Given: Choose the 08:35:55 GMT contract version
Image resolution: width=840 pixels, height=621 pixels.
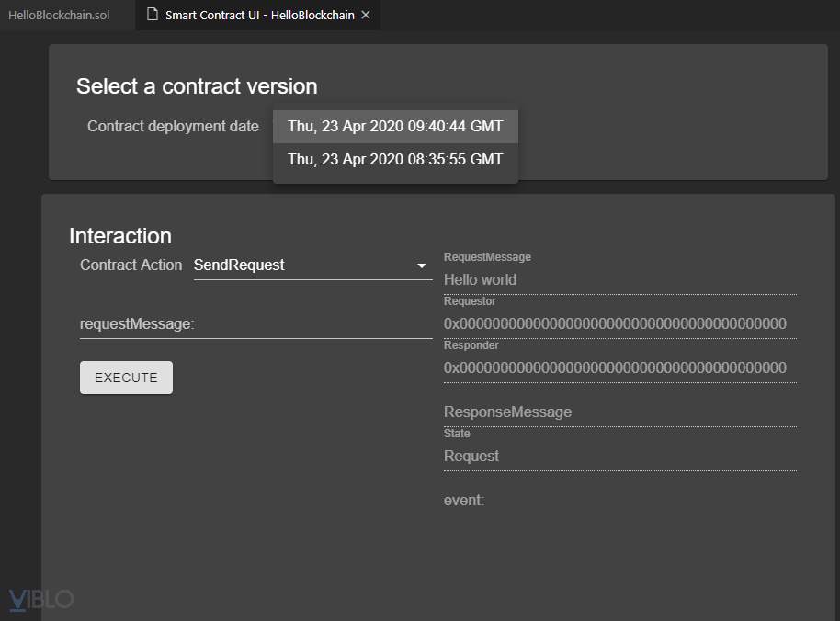Looking at the screenshot, I should [395, 159].
